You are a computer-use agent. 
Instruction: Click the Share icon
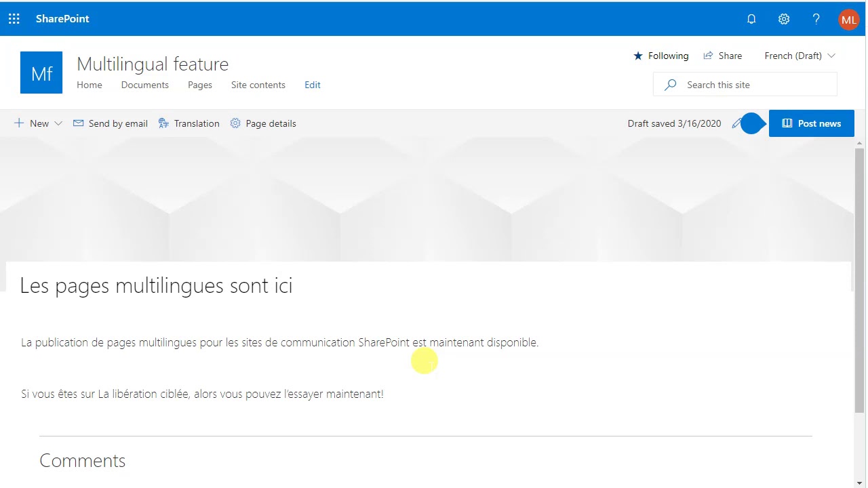click(x=708, y=56)
